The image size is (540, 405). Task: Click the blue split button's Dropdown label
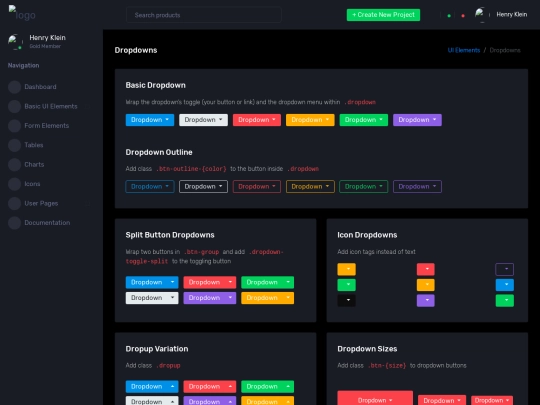click(x=146, y=282)
